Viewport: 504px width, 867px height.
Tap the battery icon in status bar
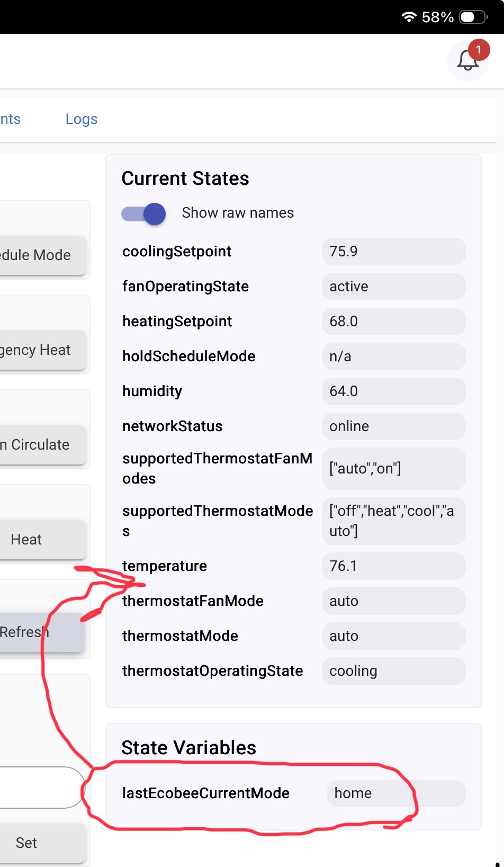pyautogui.click(x=473, y=17)
